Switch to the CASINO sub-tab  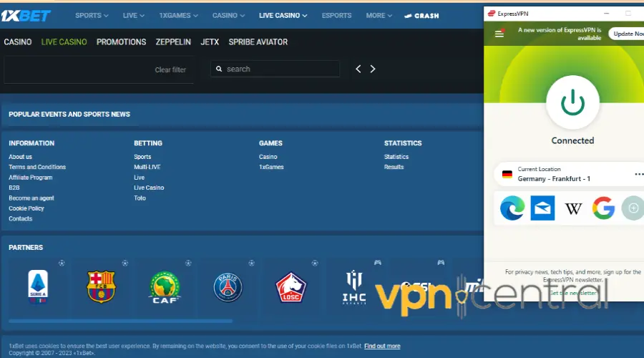coord(18,42)
